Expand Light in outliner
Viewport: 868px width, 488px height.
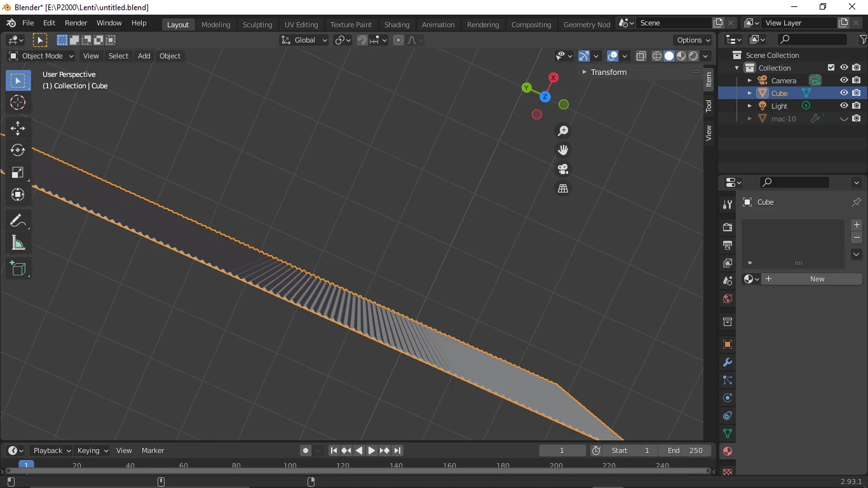tap(750, 106)
